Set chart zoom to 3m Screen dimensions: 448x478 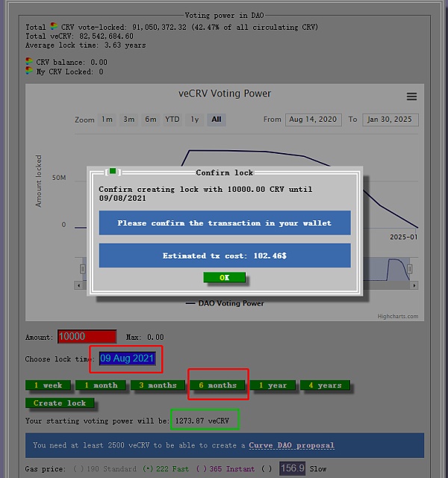pos(129,119)
